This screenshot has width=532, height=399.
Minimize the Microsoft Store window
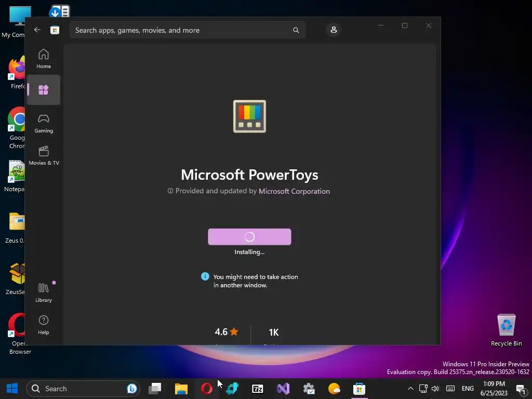click(x=381, y=25)
